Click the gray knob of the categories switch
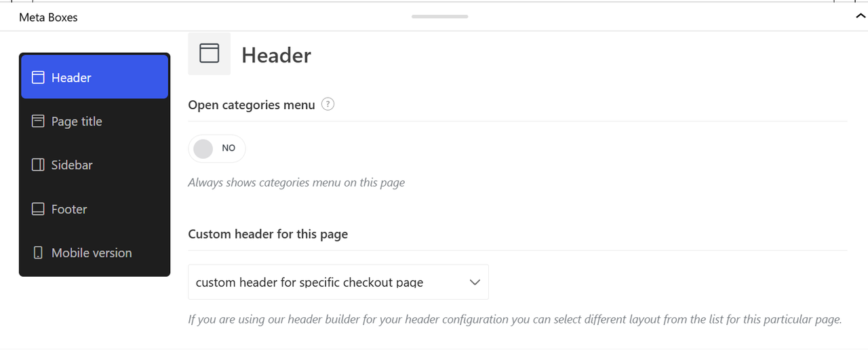The width and height of the screenshot is (868, 354). (203, 149)
